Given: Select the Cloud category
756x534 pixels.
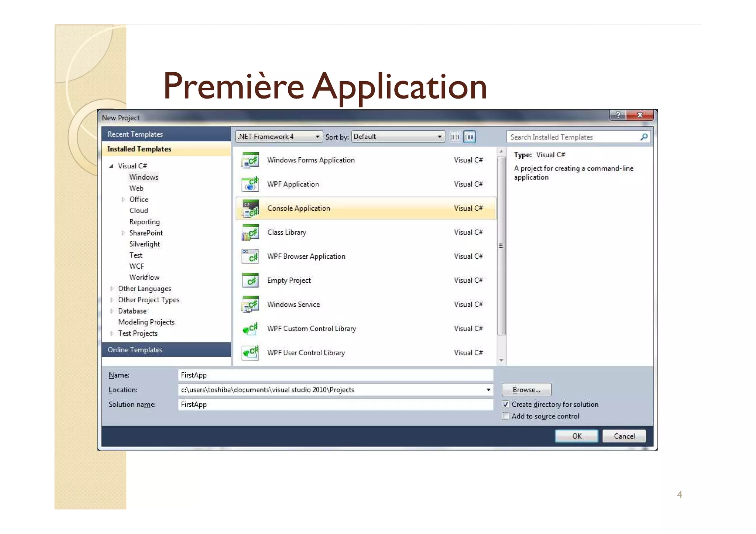Looking at the screenshot, I should point(138,211).
